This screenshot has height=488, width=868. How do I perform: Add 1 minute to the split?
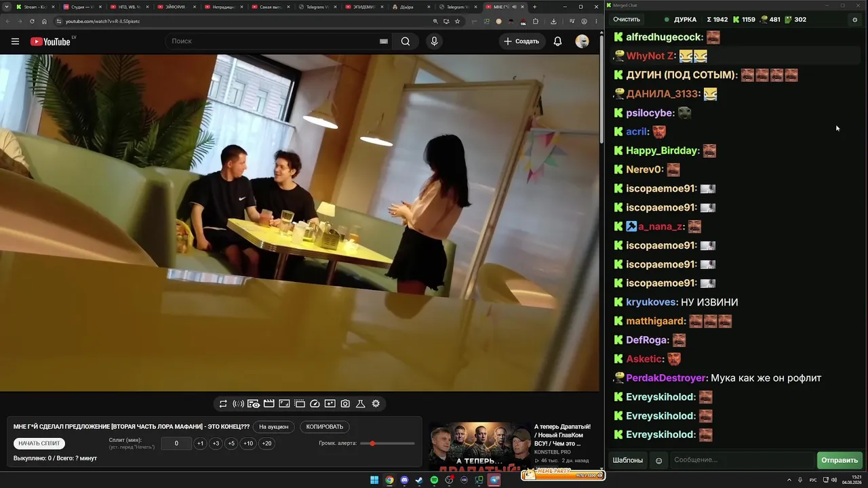click(x=200, y=443)
